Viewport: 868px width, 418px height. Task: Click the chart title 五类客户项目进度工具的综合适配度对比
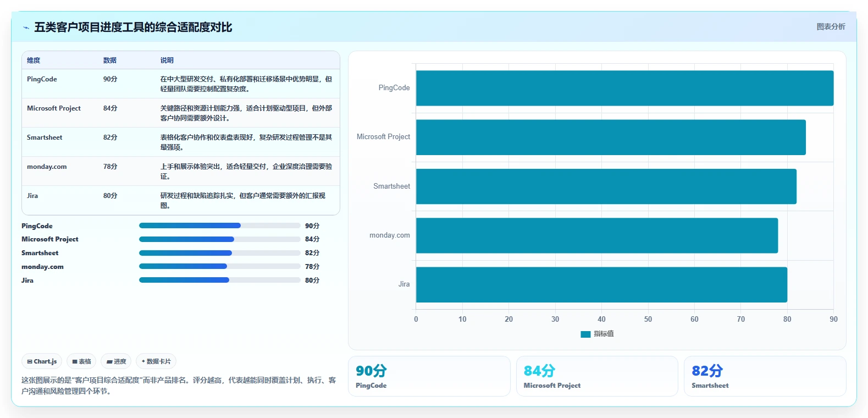pos(133,28)
